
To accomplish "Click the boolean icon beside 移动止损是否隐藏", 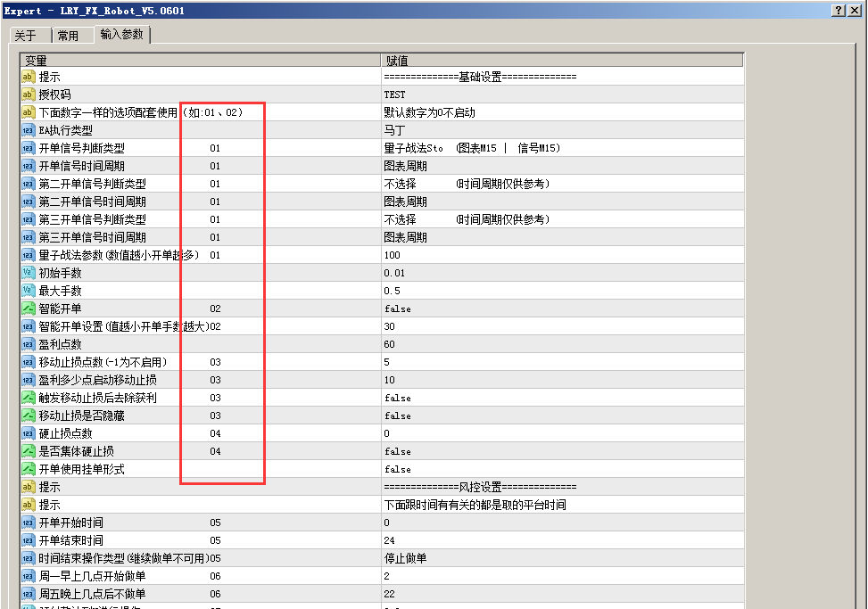I will click(29, 416).
